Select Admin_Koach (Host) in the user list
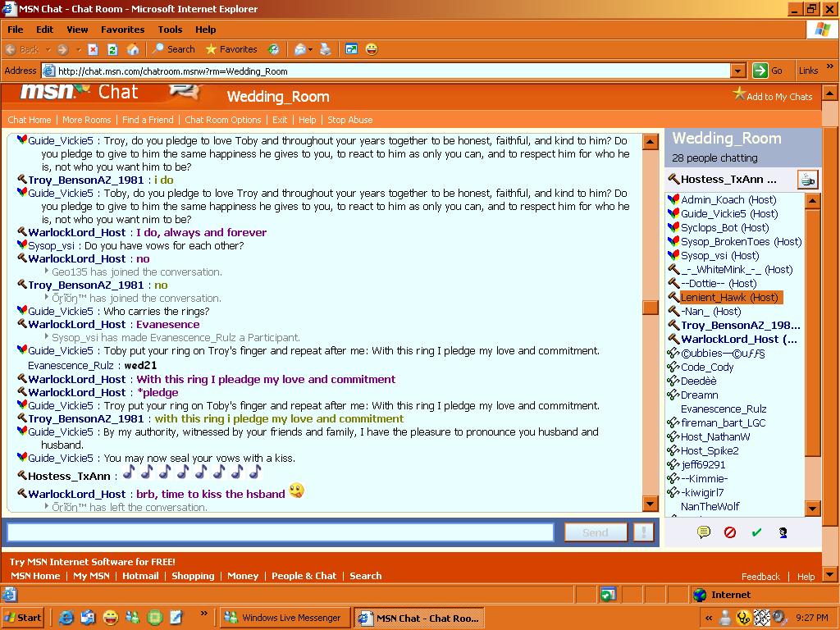 (x=728, y=200)
